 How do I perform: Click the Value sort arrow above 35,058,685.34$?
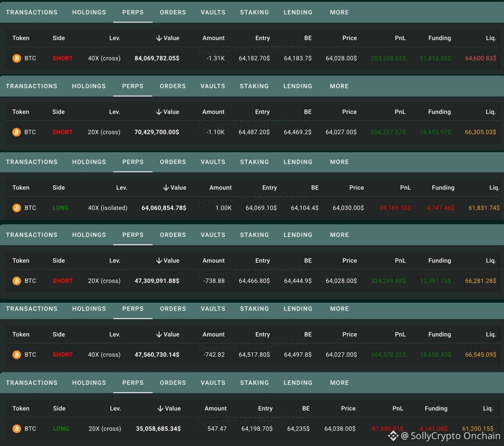click(x=160, y=409)
